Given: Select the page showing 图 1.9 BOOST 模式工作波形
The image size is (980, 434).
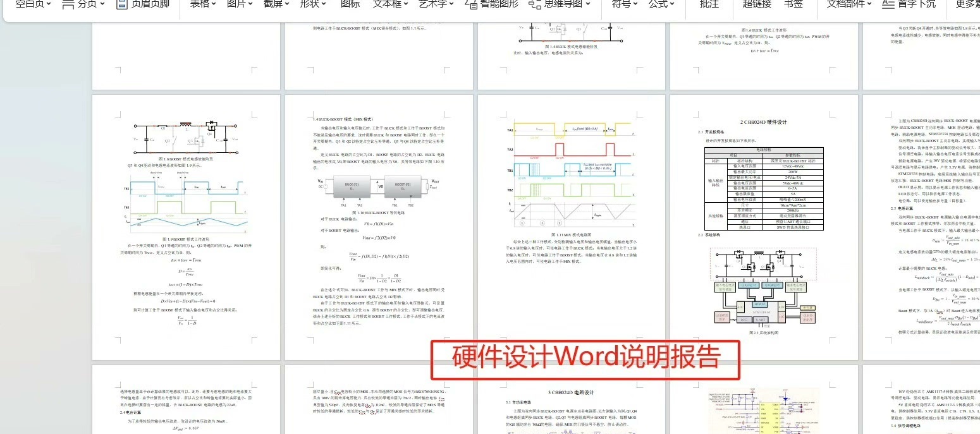Looking at the screenshot, I should click(x=187, y=227).
